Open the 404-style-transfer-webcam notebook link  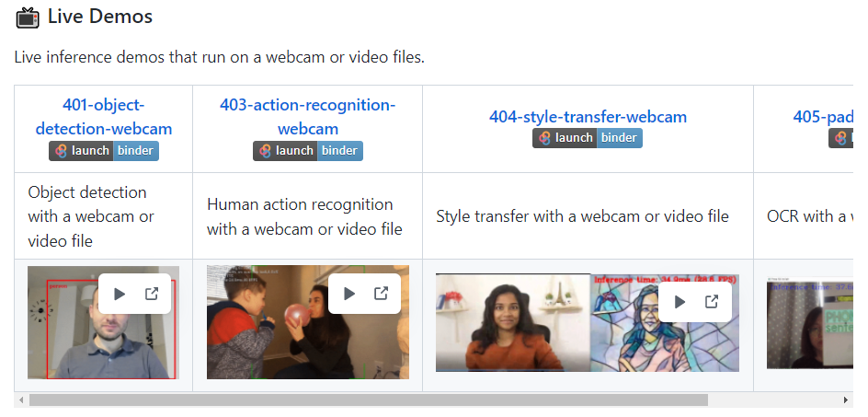588,117
